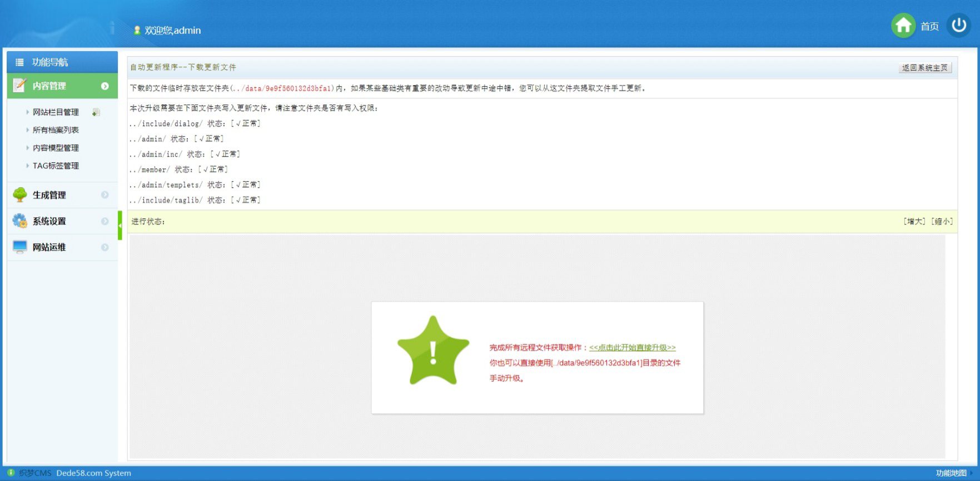The height and width of the screenshot is (481, 980).
Task: Click the green home icon
Action: [903, 26]
